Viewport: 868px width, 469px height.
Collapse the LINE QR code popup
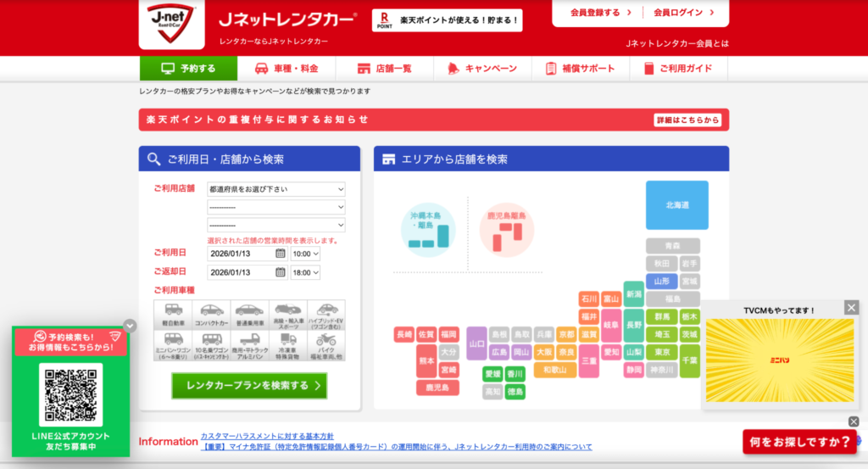[x=130, y=325]
